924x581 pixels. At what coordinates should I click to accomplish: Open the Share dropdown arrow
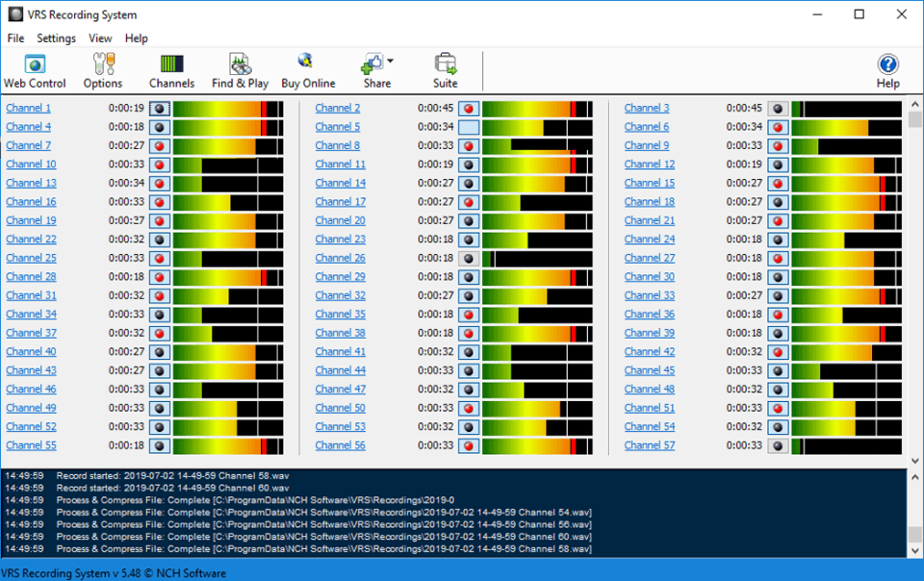click(x=388, y=61)
